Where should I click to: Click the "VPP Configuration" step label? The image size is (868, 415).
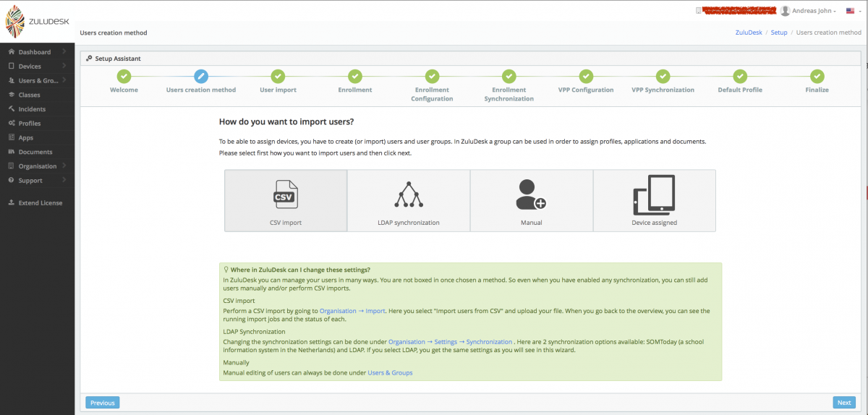(586, 90)
